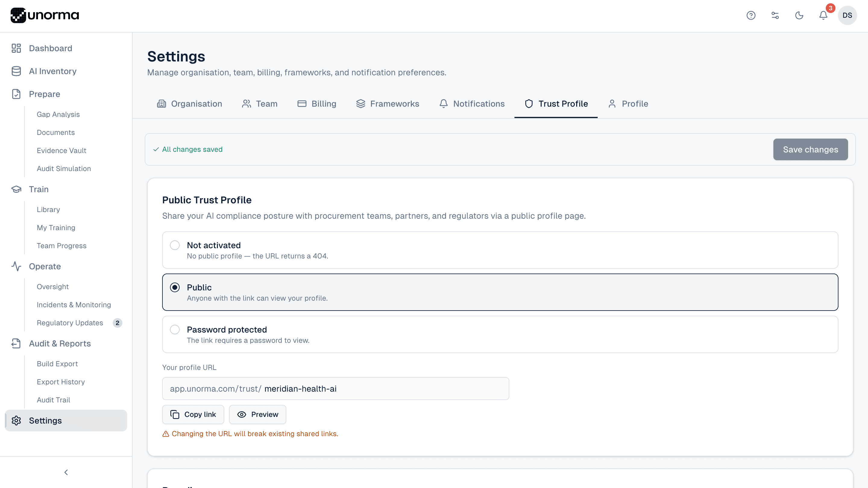This screenshot has height=488, width=868.
Task: Switch to the Profile tab
Action: pos(628,104)
